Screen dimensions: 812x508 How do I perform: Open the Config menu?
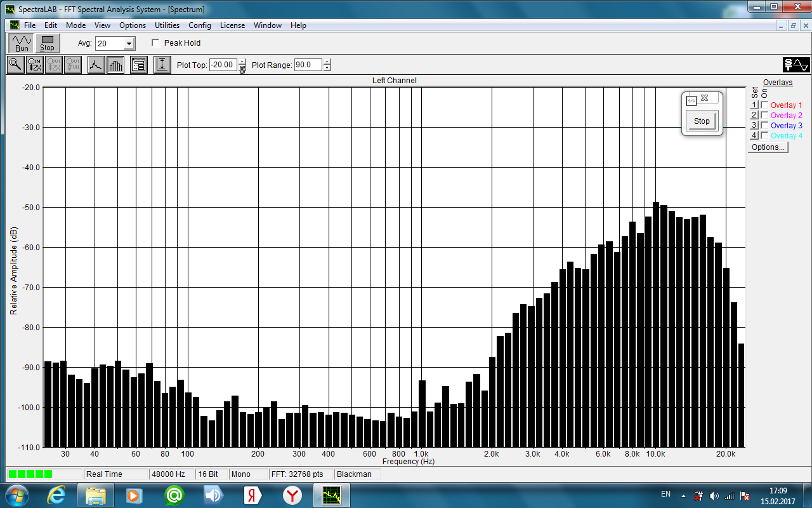[x=200, y=25]
